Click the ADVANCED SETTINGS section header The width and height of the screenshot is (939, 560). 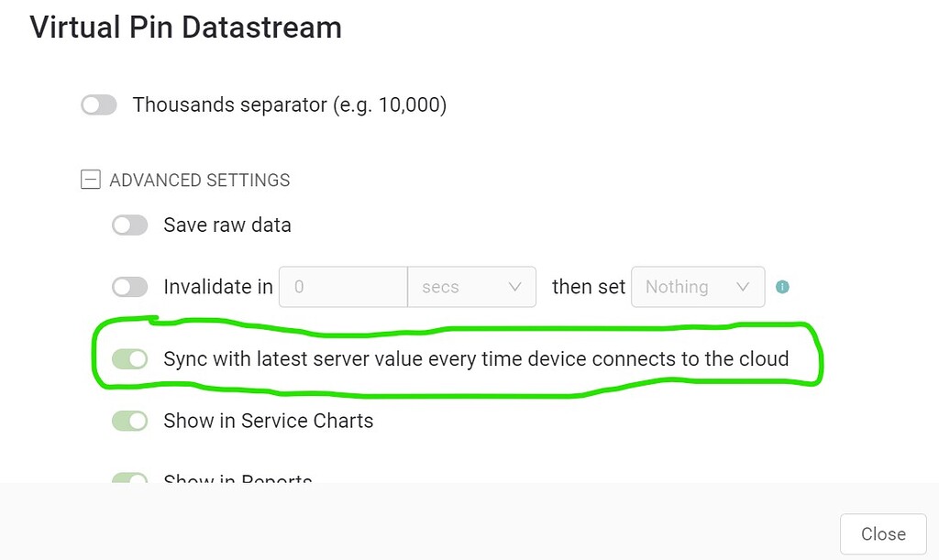(199, 180)
